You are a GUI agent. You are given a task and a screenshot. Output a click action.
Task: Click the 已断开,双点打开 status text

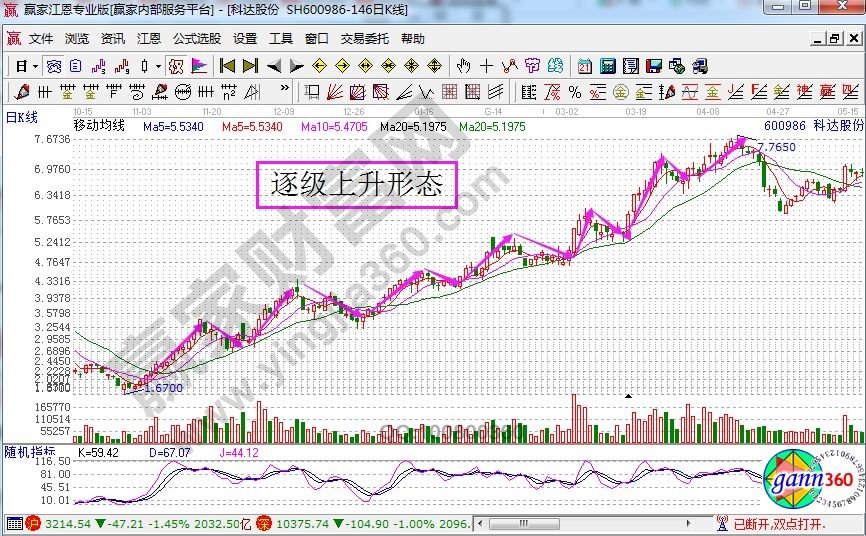(x=780, y=524)
